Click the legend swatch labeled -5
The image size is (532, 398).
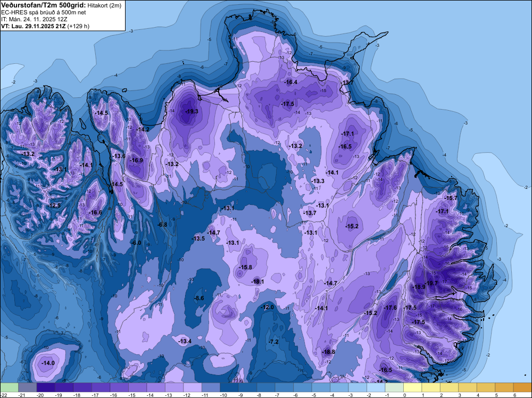(x=321, y=387)
